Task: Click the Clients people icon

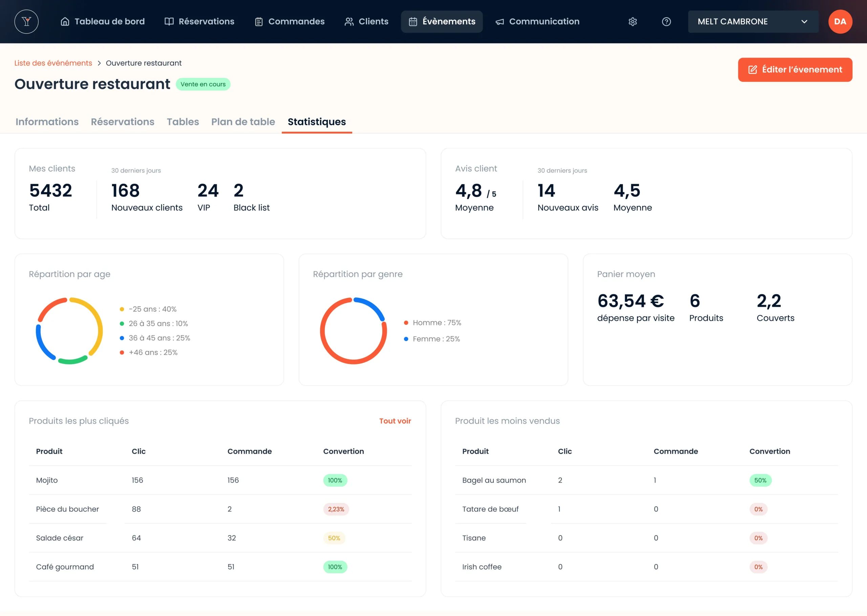Action: (x=349, y=22)
